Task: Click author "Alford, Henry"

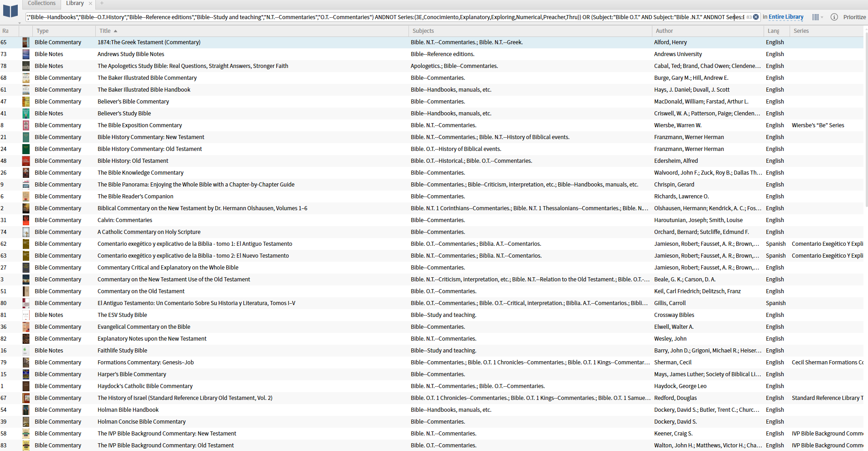Action: tap(670, 42)
